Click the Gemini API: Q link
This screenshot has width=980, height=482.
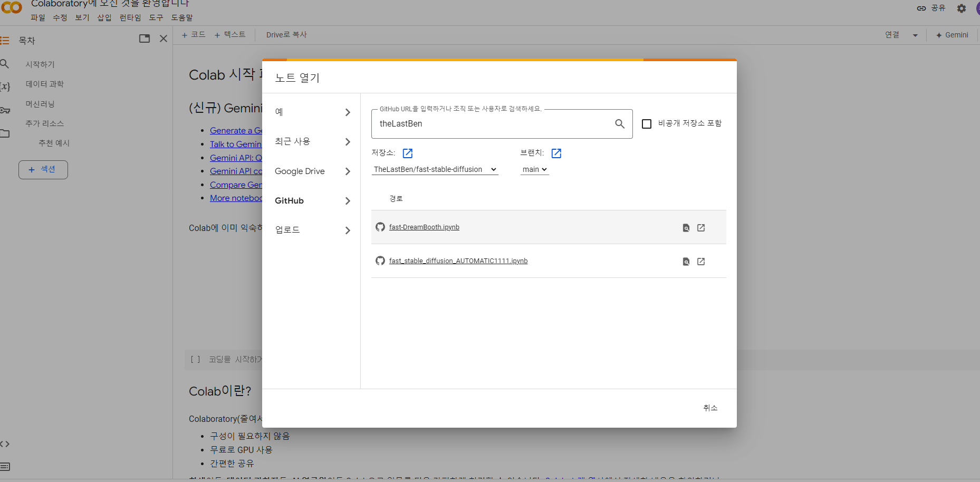pos(236,158)
